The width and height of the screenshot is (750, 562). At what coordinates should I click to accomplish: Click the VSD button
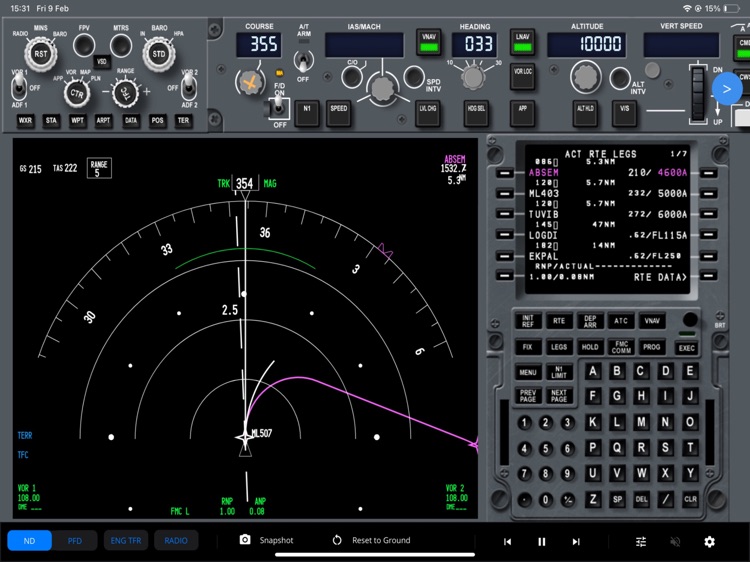click(x=102, y=61)
